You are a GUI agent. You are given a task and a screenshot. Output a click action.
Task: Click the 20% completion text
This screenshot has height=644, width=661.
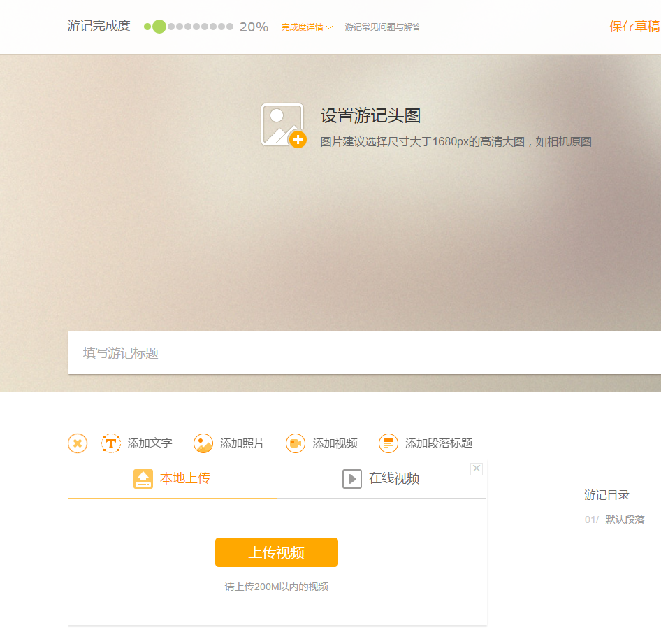coord(254,27)
